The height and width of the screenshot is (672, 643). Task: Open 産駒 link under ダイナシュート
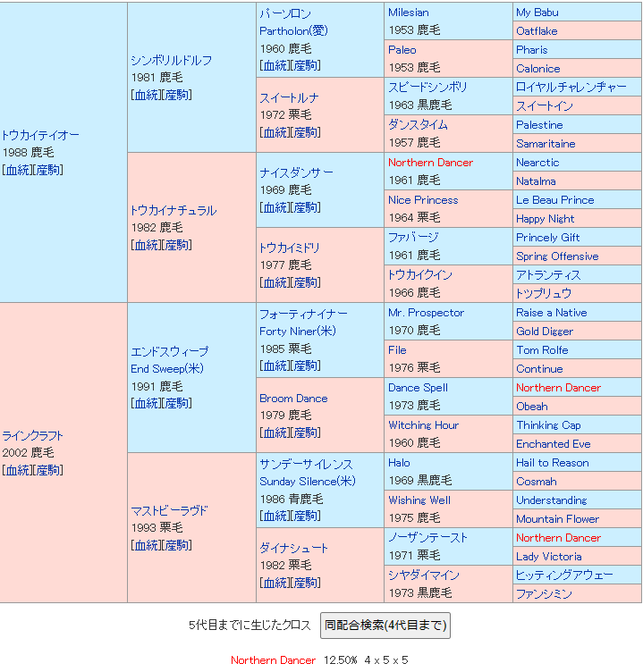[x=306, y=583]
